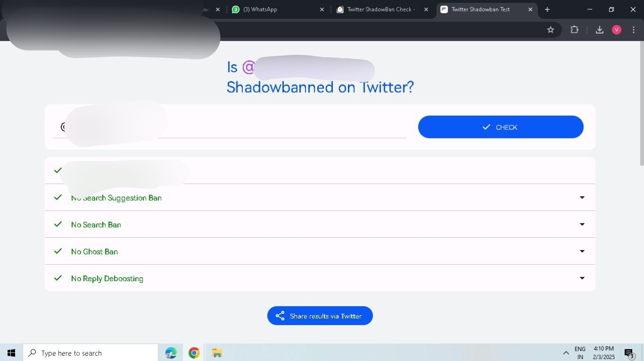Open Google Chrome from taskbar
The height and width of the screenshot is (361, 644).
point(194,353)
